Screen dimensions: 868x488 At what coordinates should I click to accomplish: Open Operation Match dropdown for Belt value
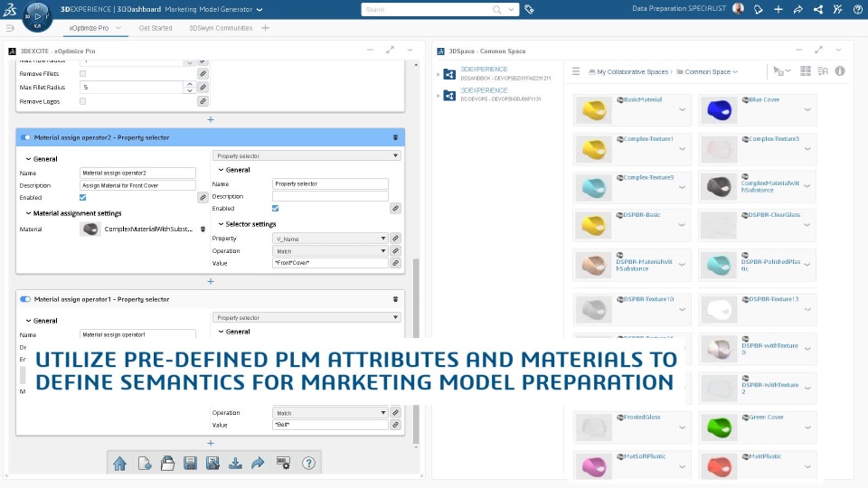click(x=330, y=413)
